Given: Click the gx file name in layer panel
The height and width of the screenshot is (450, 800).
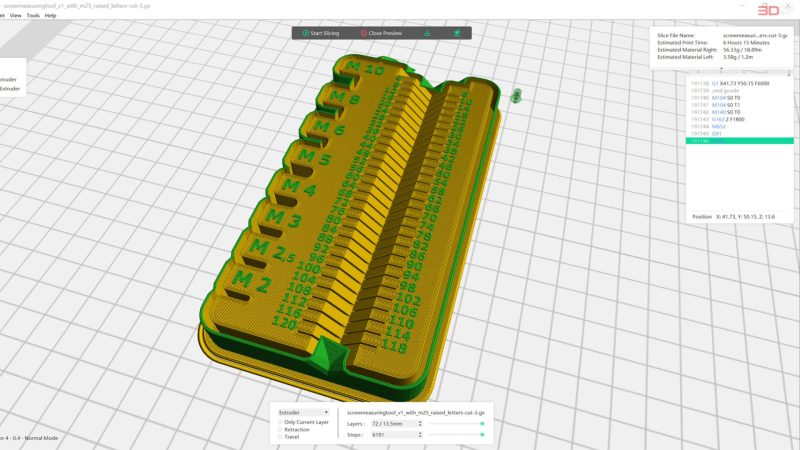Looking at the screenshot, I should pos(416,412).
